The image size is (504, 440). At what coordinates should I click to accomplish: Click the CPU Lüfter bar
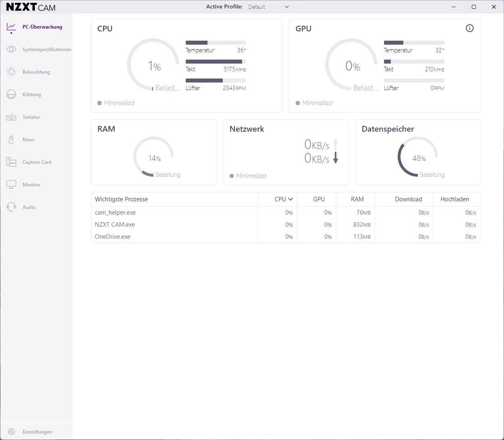216,81
